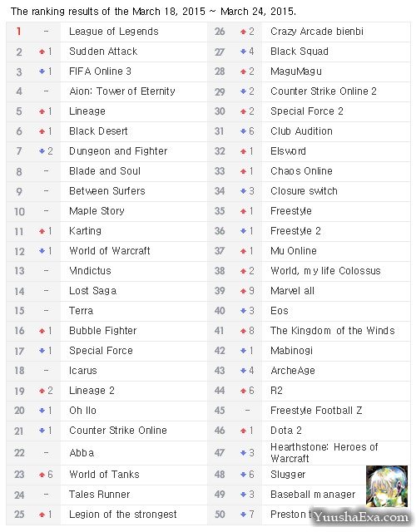416x532 pixels.
Task: Click the red up arrow beside Marvel all
Action: pos(243,291)
